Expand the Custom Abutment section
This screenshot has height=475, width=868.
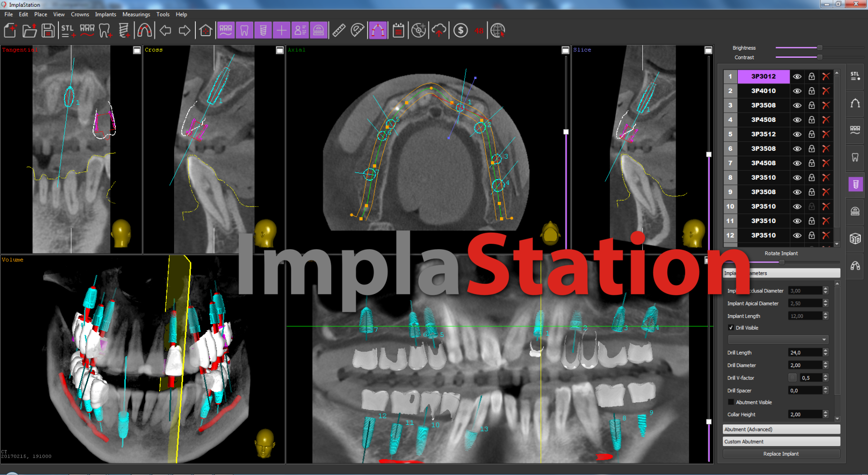tap(781, 441)
